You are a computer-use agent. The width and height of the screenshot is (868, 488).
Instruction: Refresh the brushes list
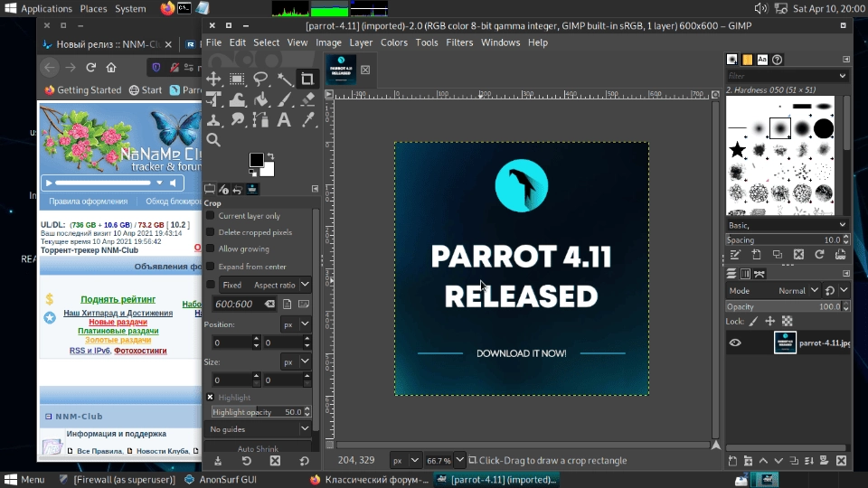819,255
